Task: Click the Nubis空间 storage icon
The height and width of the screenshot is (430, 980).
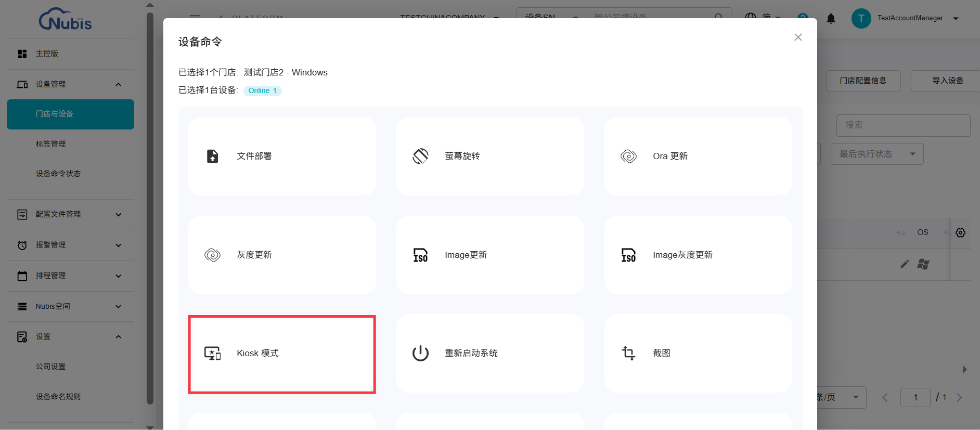Action: pyautogui.click(x=22, y=306)
